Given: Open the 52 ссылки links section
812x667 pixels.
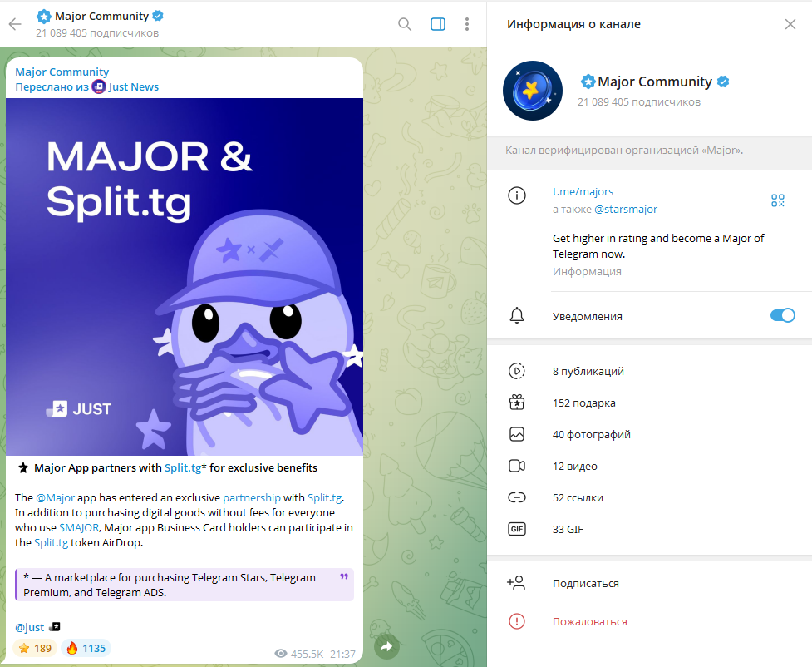Looking at the screenshot, I should point(649,497).
